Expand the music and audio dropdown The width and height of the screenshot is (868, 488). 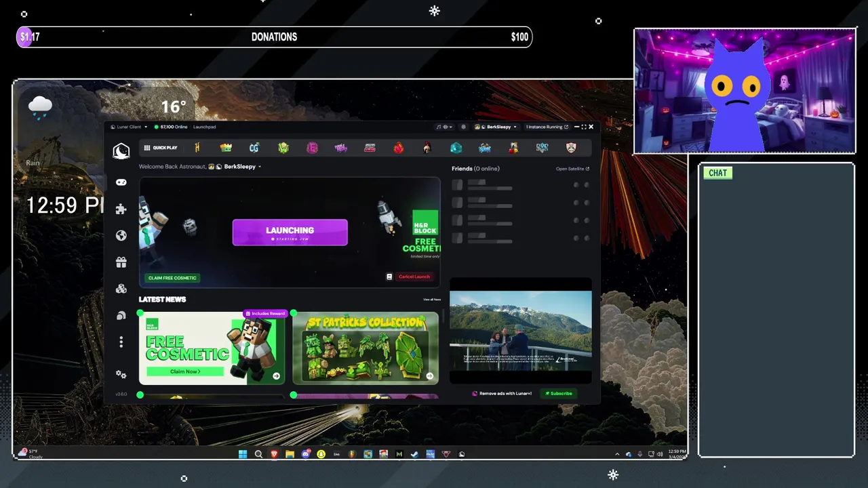point(444,127)
